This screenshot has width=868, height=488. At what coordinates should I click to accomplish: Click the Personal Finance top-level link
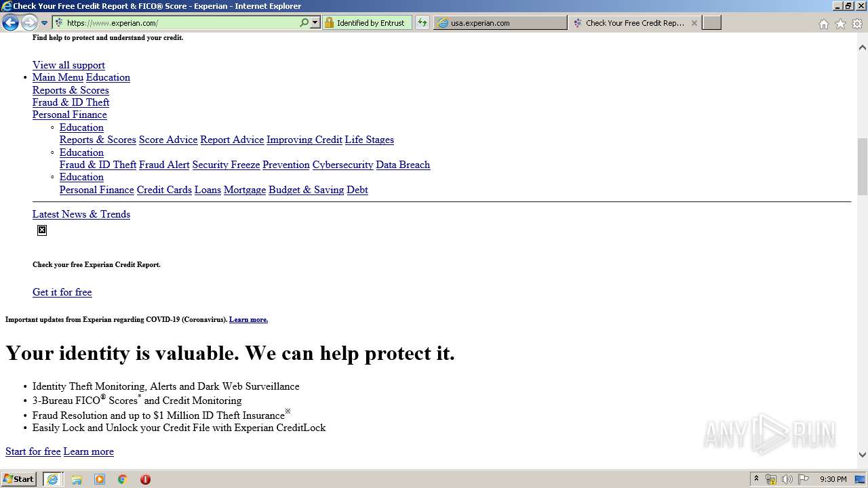click(70, 115)
